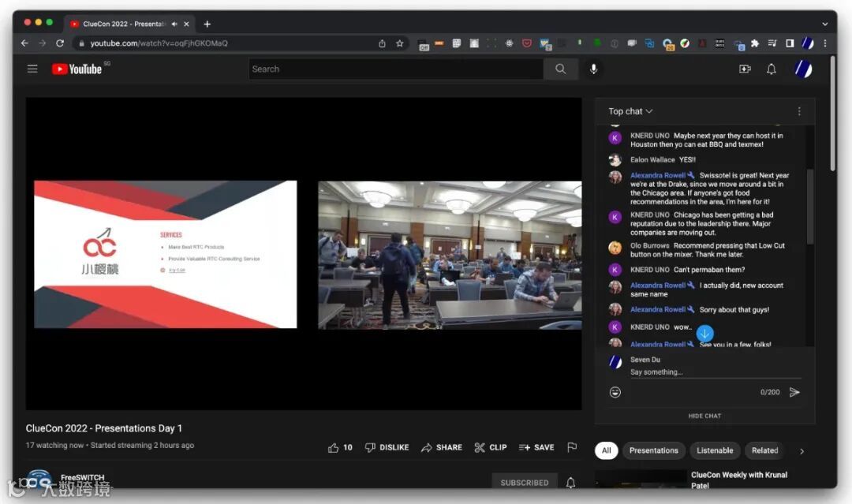The image size is (852, 504).
Task: Open a new browser tab
Action: pos(207,24)
